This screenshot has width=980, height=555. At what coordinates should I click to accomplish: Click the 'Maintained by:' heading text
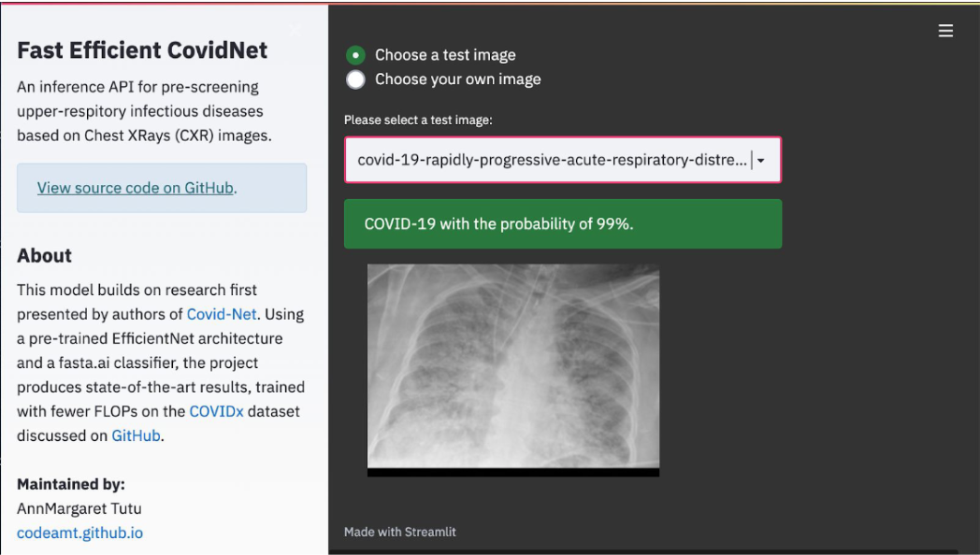[71, 484]
